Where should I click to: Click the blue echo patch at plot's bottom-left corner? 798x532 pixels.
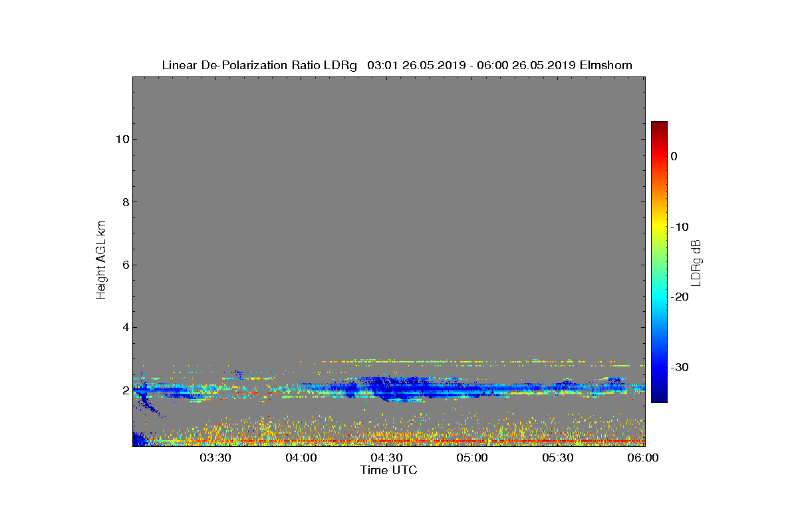(140, 440)
